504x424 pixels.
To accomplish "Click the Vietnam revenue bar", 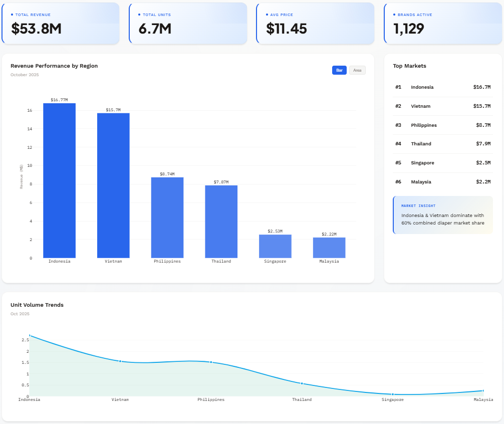I will (x=113, y=185).
